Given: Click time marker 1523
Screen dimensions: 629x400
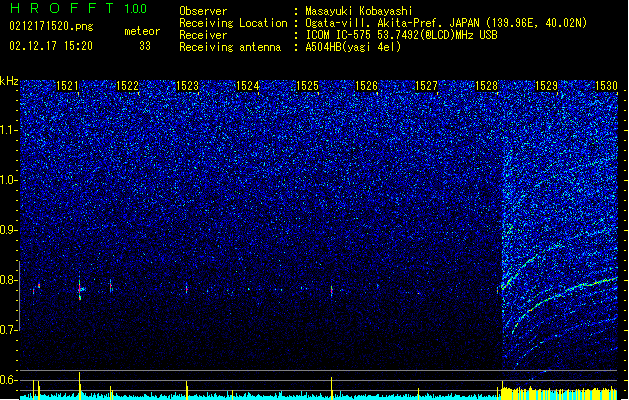Looking at the screenshot, I should tap(187, 86).
